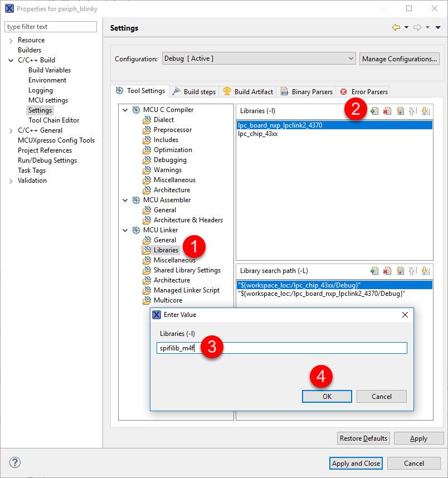Image resolution: width=448 pixels, height=478 pixels.
Task: Edit the selected library entry icon
Action: pos(400,110)
